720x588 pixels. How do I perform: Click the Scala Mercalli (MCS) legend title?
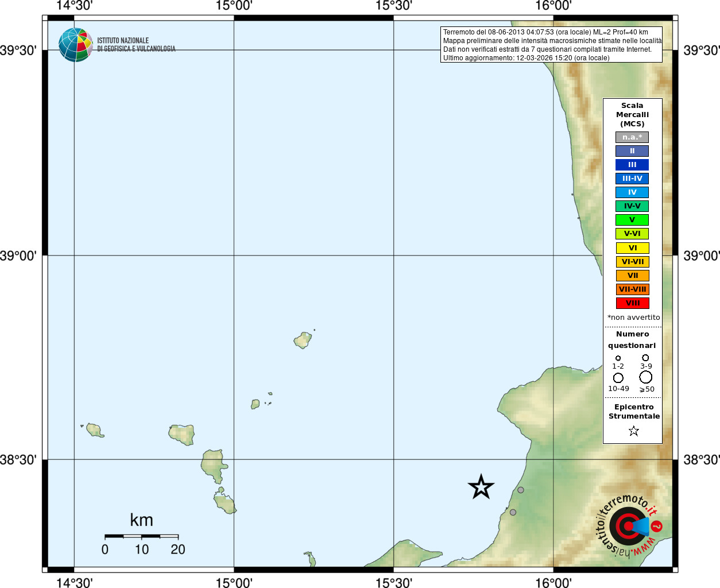click(x=632, y=114)
